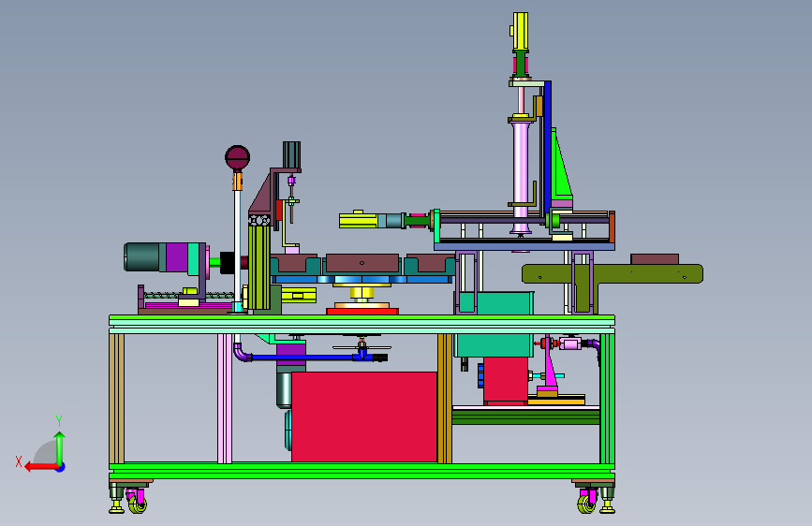This screenshot has height=526, width=812.
Task: Click the red "X" axis label
Action: click(x=19, y=461)
